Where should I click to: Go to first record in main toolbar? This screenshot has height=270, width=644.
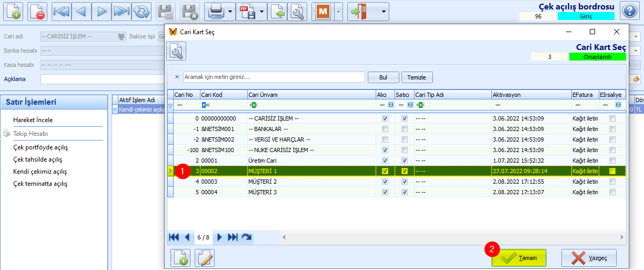tap(62, 11)
